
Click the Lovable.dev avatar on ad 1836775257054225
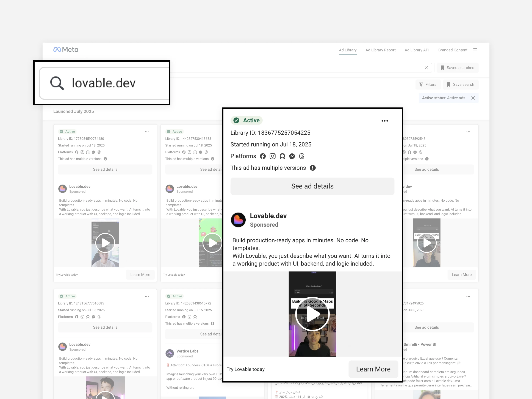click(x=238, y=220)
